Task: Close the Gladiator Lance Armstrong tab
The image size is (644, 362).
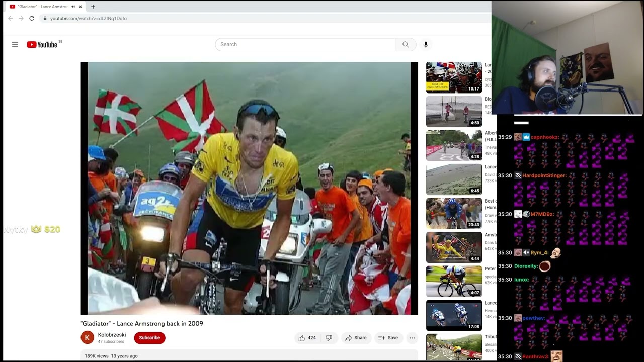Action: pyautogui.click(x=80, y=7)
